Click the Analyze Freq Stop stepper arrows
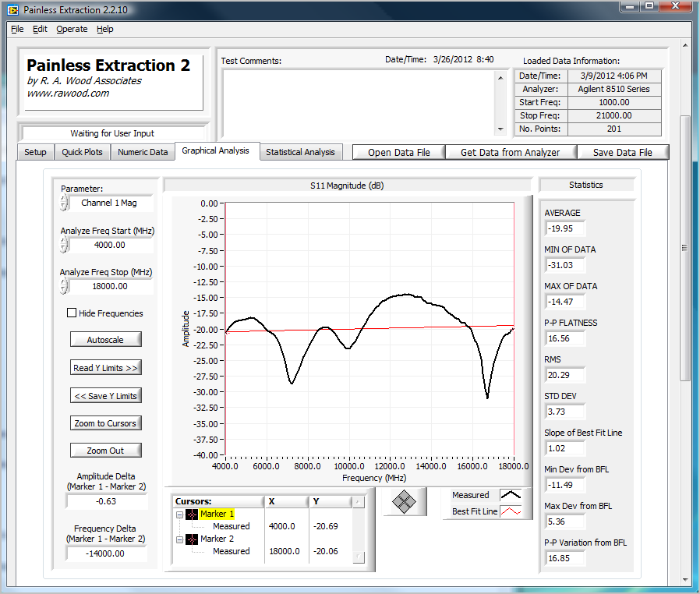Image resolution: width=700 pixels, height=594 pixels. (x=64, y=286)
